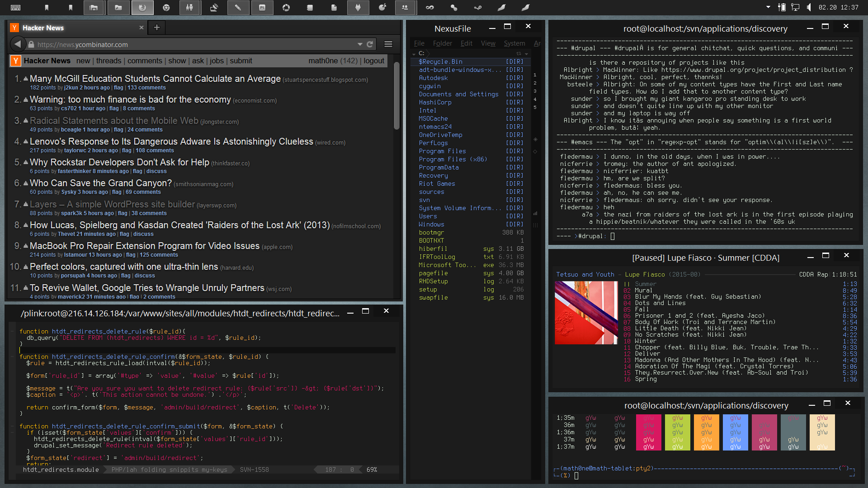The image size is (868, 488).
Task: Open the Folder menu in NexusFile
Action: click(442, 43)
